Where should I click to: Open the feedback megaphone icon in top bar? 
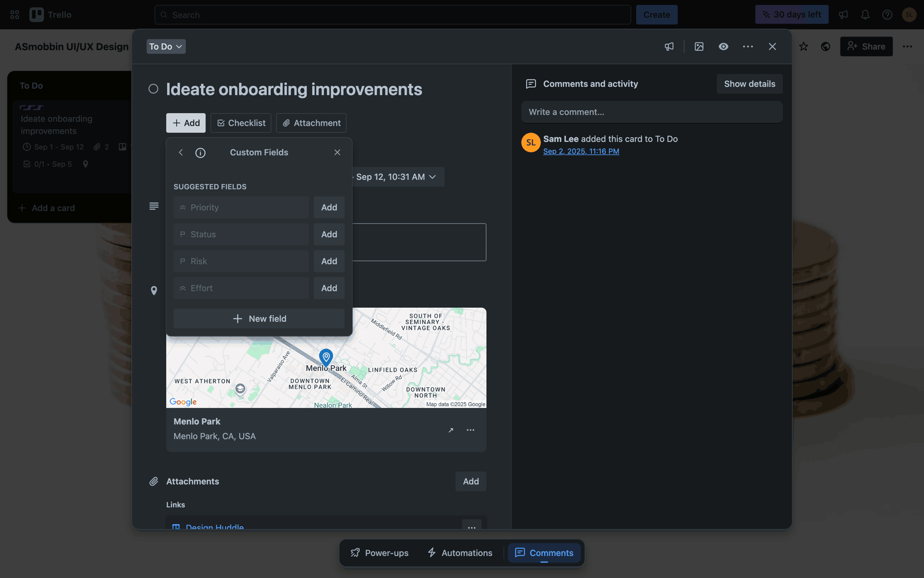843,15
